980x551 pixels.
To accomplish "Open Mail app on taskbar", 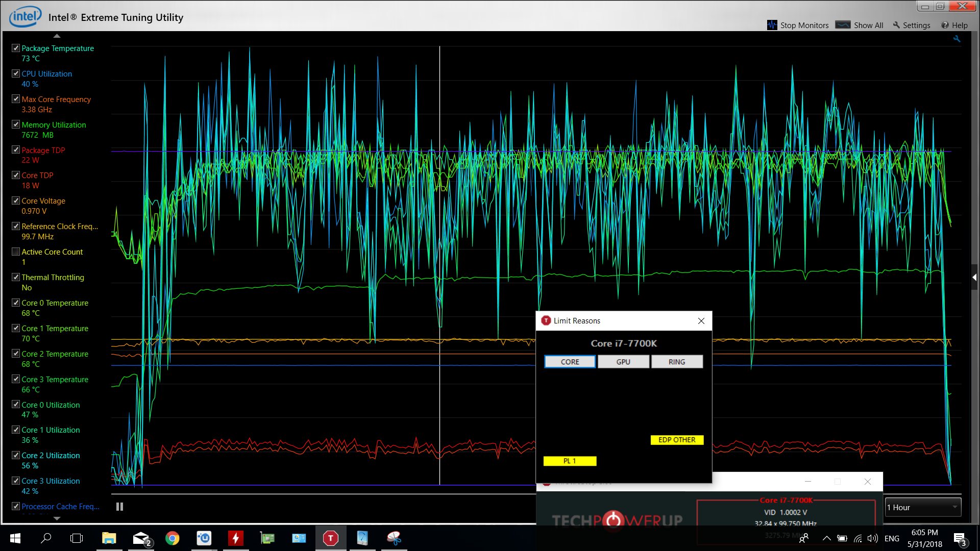I will [x=141, y=538].
